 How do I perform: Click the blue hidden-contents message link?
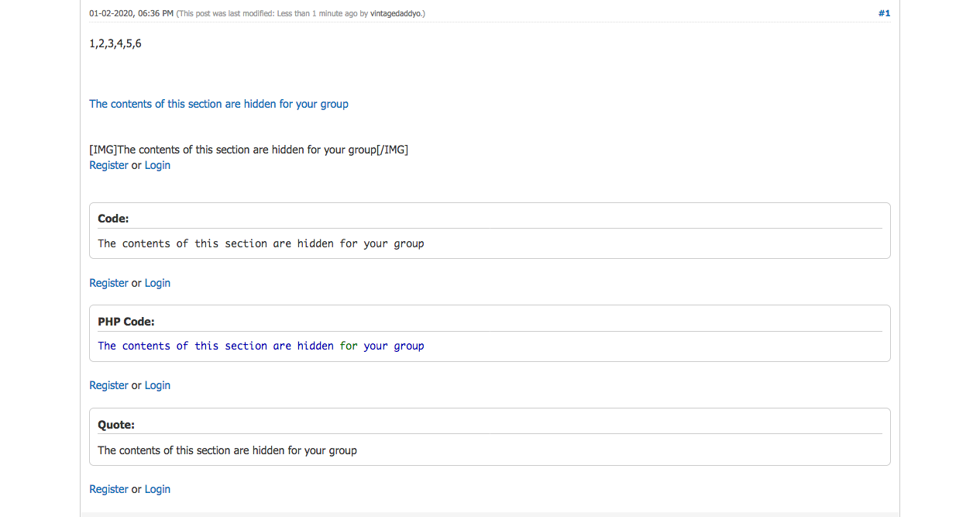tap(218, 104)
